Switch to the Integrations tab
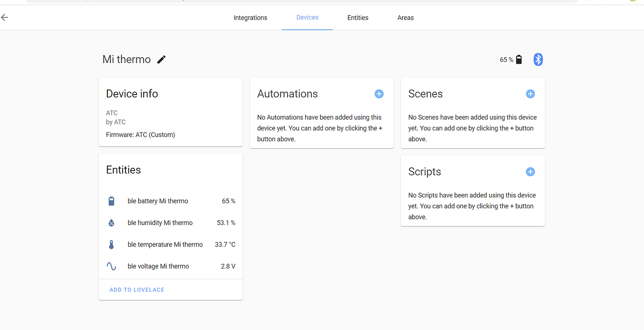The height and width of the screenshot is (330, 644). [x=250, y=17]
